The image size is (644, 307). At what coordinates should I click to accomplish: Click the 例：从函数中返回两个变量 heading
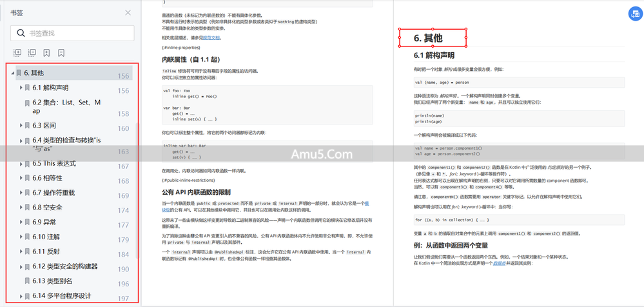[451, 245]
